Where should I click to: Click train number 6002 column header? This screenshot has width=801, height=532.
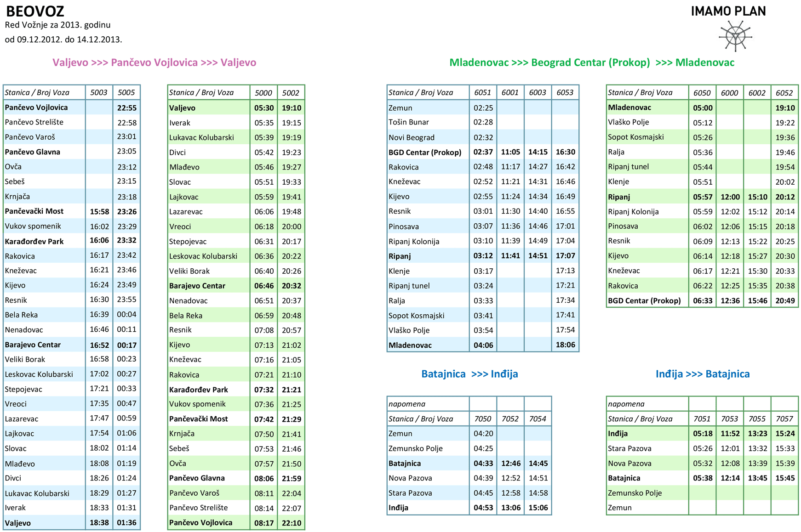coord(757,92)
